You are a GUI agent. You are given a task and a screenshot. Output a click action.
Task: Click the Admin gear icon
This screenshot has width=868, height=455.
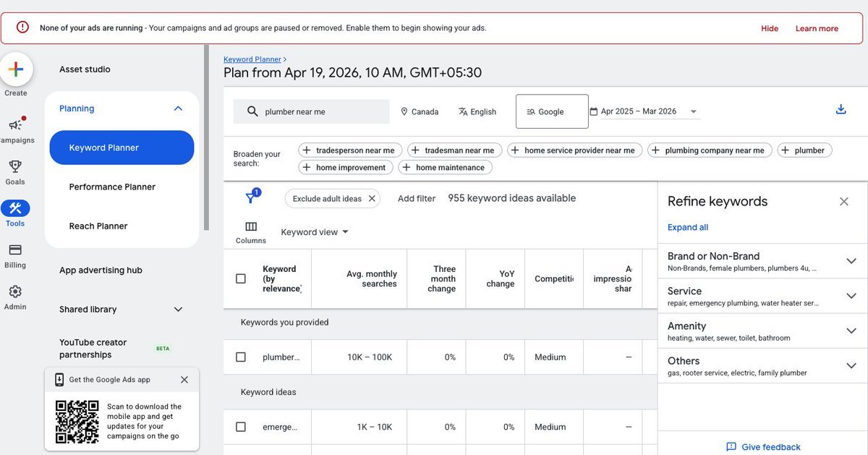click(15, 292)
